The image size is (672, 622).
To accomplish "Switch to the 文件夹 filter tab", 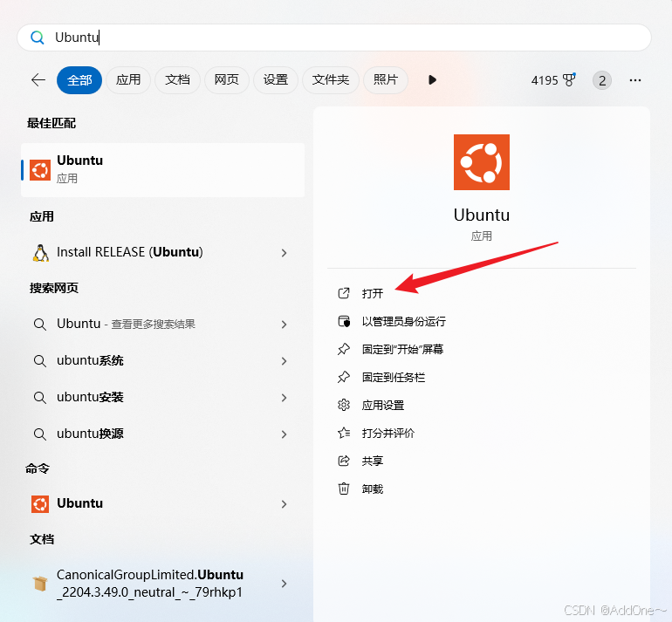I will point(331,79).
